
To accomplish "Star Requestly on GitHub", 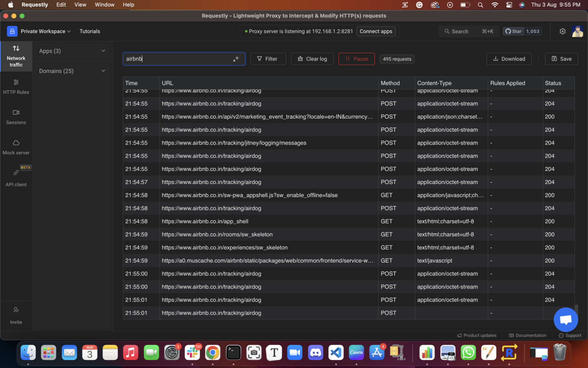I will tap(513, 31).
